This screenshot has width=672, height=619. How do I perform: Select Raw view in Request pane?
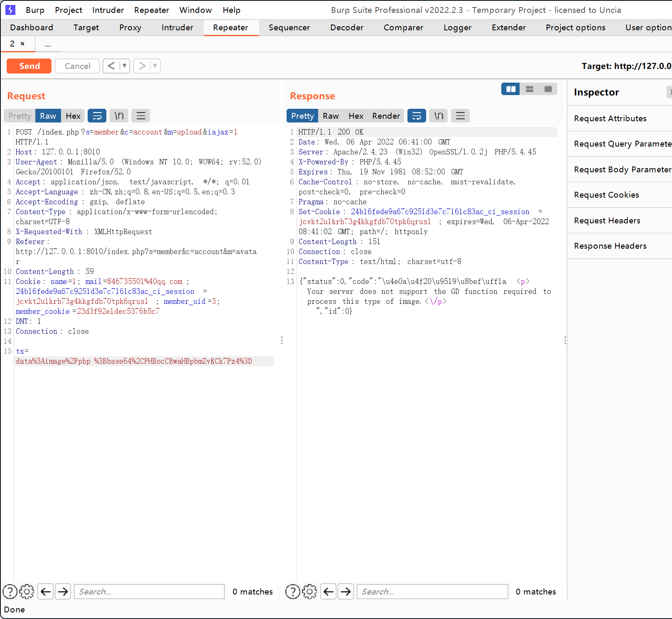click(x=48, y=116)
